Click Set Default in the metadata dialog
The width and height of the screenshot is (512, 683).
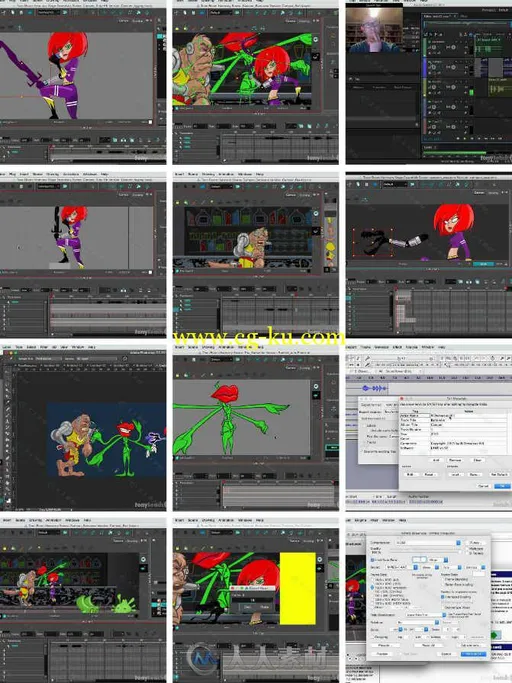coord(499,474)
